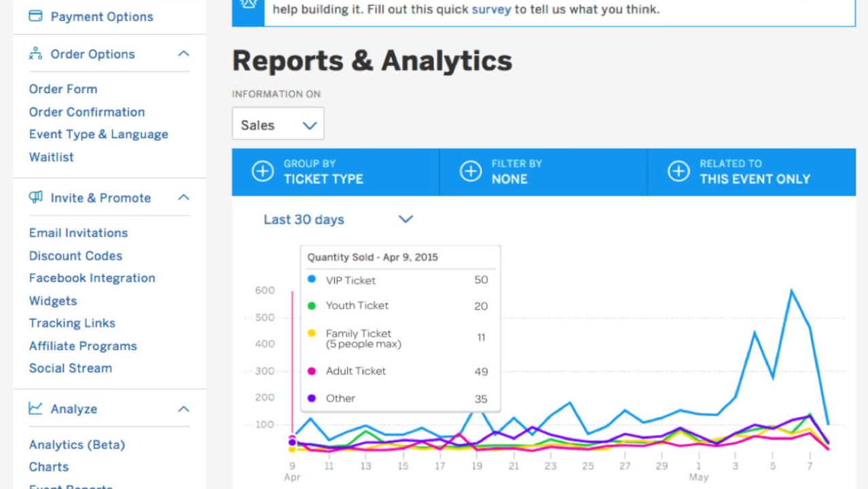
Task: Collapse the Order Options section
Action: pos(183,54)
